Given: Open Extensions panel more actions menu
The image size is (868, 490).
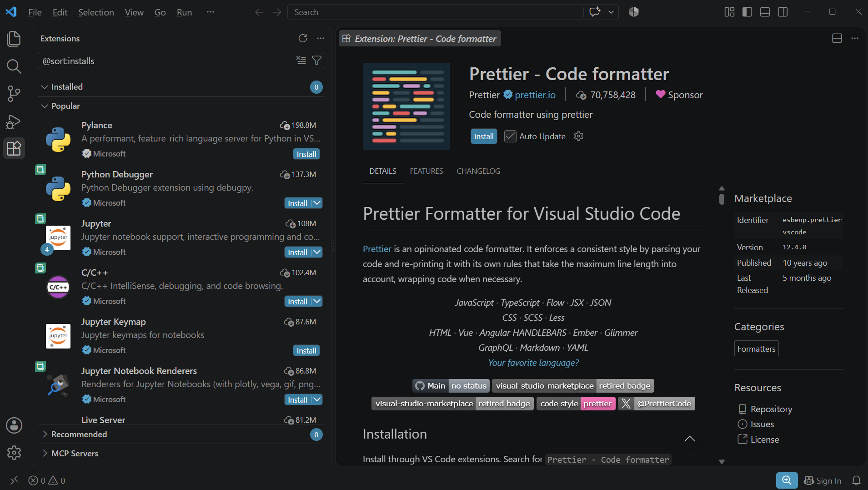Looking at the screenshot, I should coord(321,38).
